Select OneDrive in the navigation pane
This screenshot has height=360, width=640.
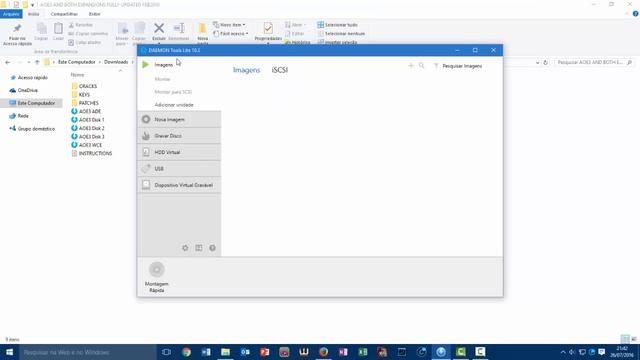(27, 90)
